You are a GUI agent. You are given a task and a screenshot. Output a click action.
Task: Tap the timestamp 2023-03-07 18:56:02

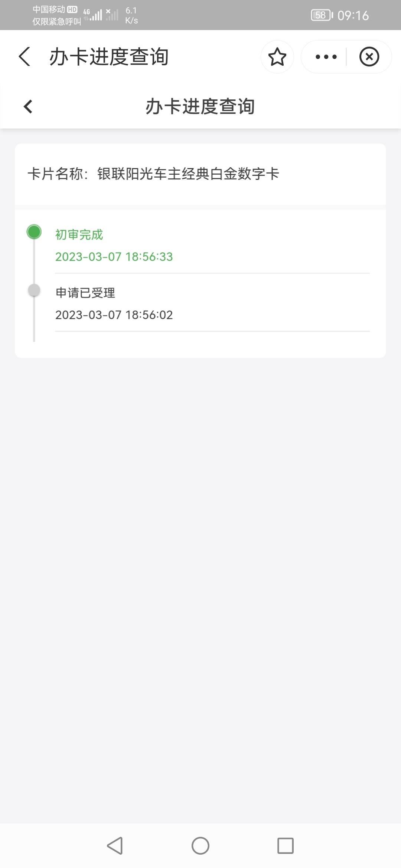(x=114, y=315)
